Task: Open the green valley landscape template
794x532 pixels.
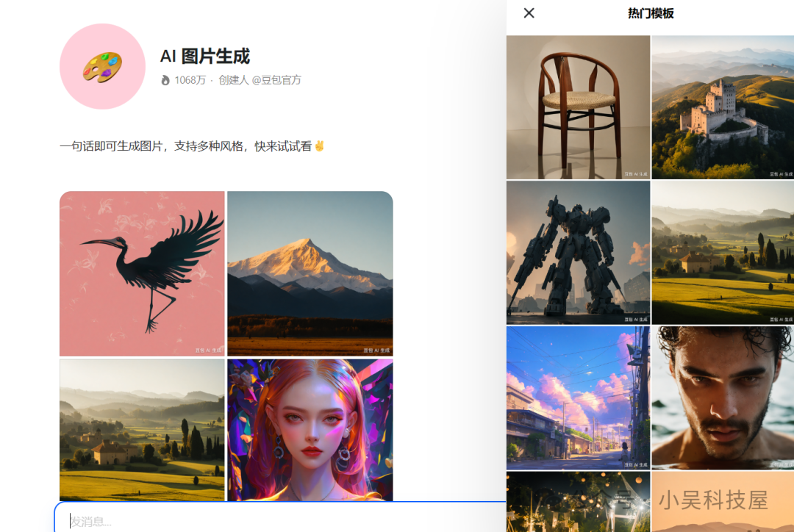Action: pos(723,253)
